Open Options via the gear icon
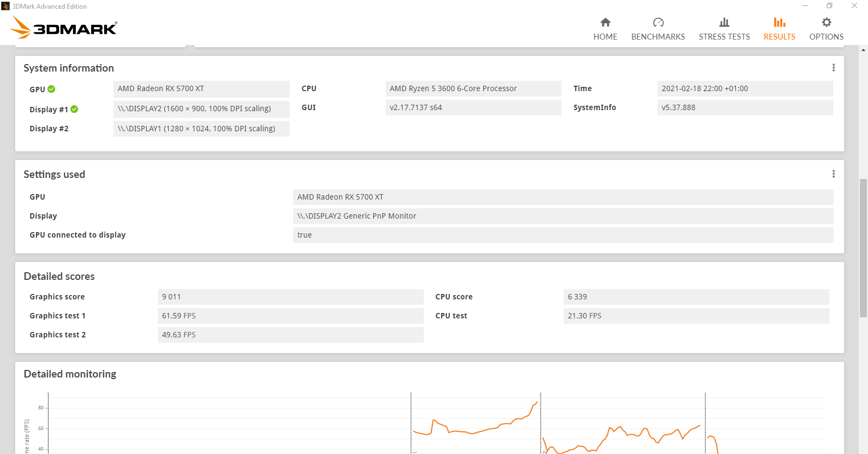The width and height of the screenshot is (868, 454). (x=826, y=22)
